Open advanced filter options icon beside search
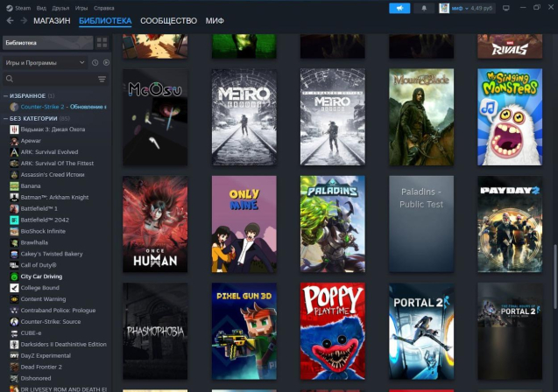Viewport: 558px width, 392px height. (102, 79)
